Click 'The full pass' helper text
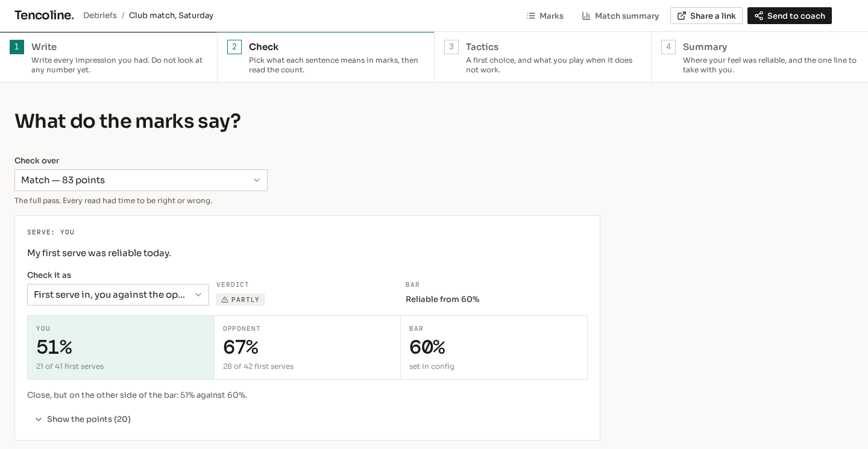The width and height of the screenshot is (868, 449). (113, 201)
